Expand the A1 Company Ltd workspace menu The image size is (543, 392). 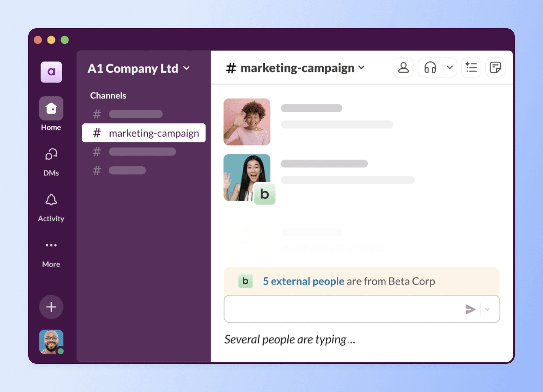pyautogui.click(x=187, y=68)
